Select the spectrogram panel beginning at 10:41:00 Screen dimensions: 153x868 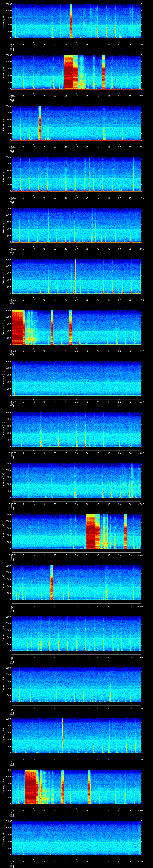coord(76,225)
